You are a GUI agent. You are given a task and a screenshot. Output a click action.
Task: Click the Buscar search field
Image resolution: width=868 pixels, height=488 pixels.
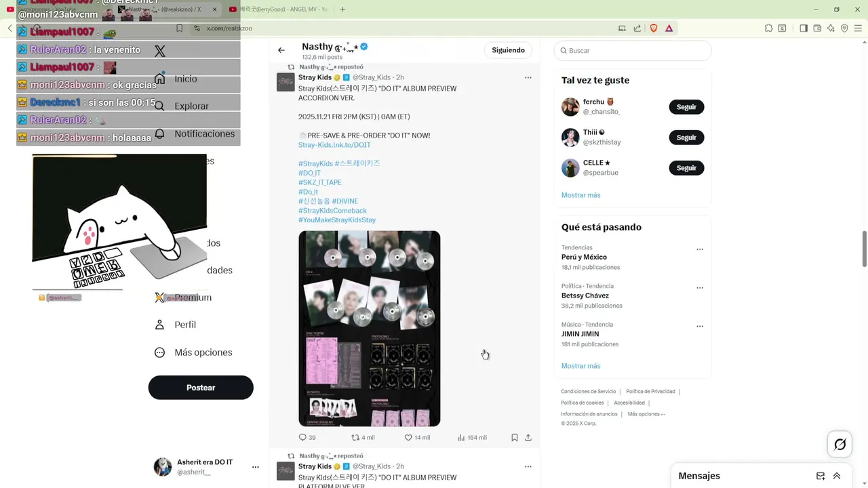tap(633, 51)
